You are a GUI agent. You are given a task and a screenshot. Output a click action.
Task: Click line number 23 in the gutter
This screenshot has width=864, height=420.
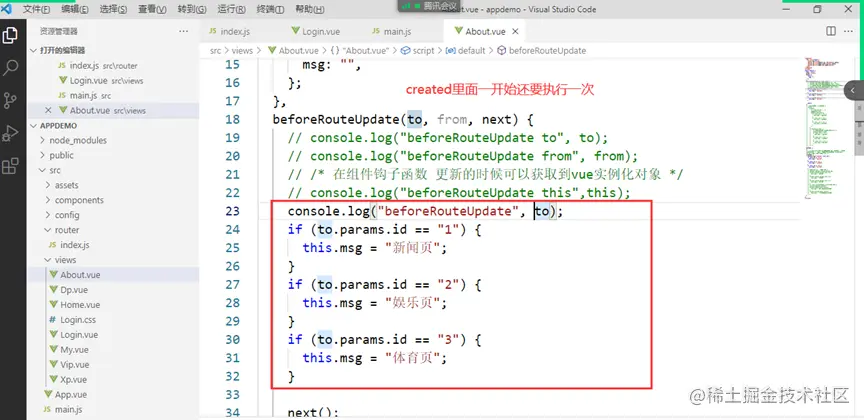(x=233, y=211)
